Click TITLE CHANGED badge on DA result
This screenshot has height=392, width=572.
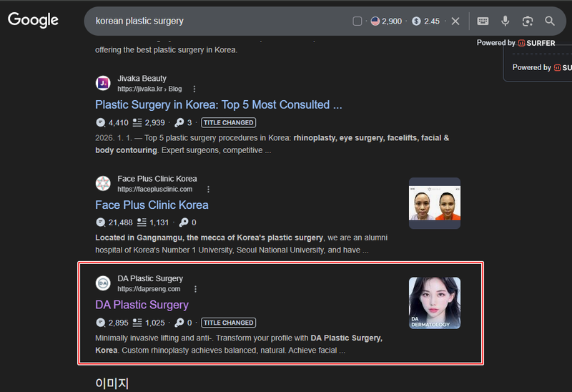click(x=228, y=323)
